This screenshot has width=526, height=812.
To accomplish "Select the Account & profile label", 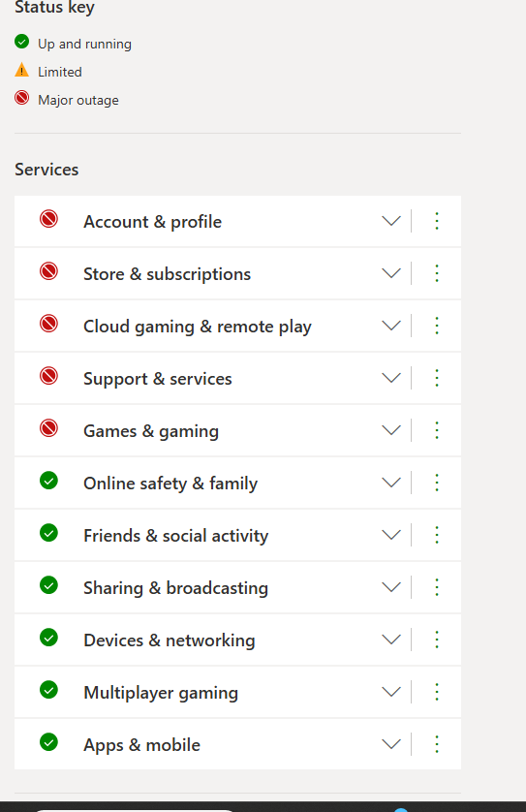I will point(153,222).
